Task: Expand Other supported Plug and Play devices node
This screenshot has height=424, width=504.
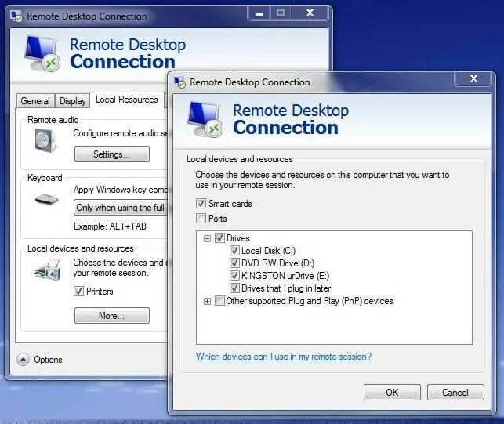Action: click(x=207, y=302)
